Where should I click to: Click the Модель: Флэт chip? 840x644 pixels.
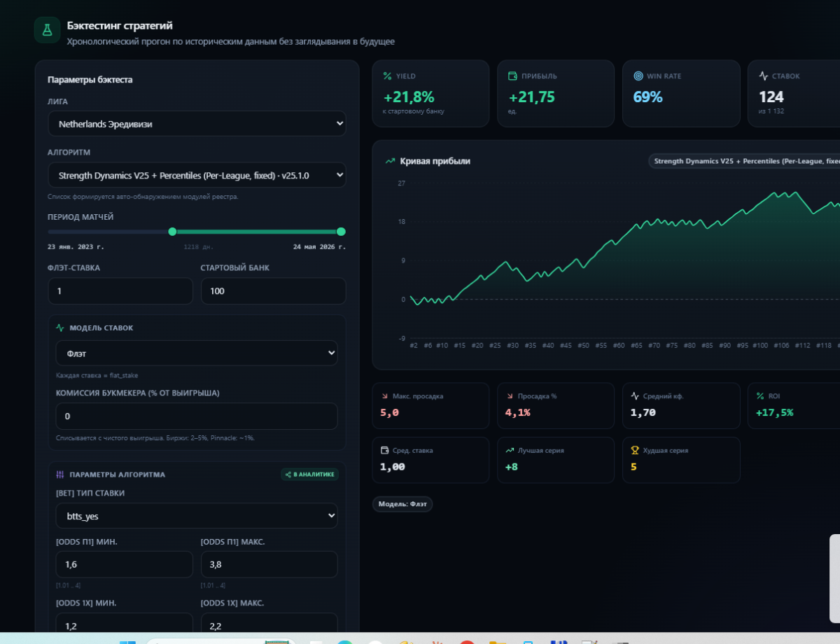402,504
